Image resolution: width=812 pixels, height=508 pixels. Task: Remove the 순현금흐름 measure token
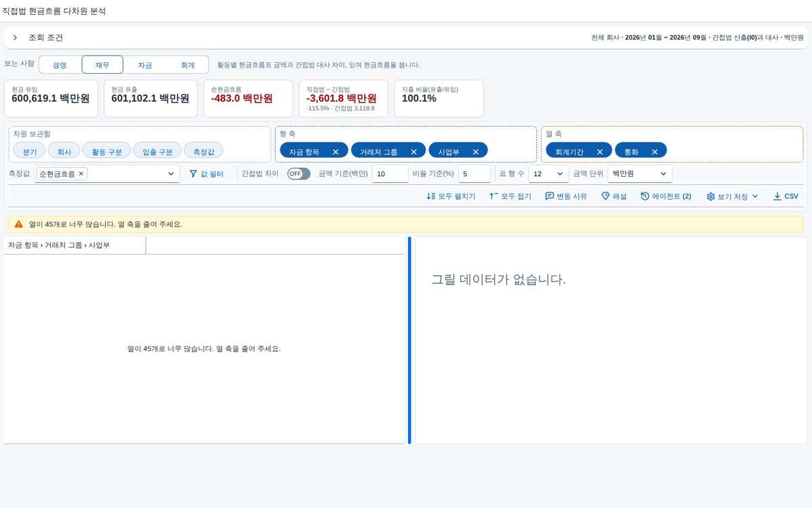point(81,174)
